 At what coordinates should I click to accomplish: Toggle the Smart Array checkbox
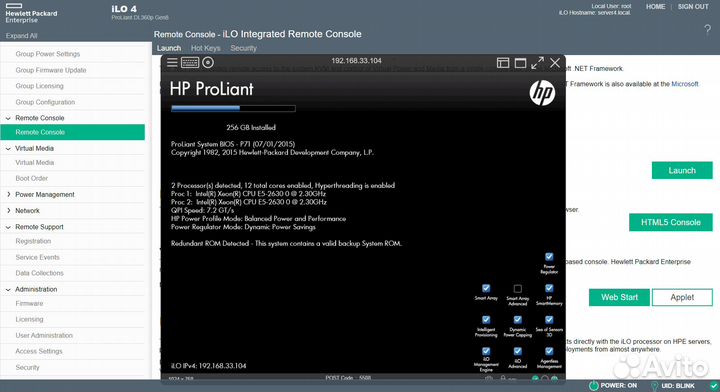486,288
